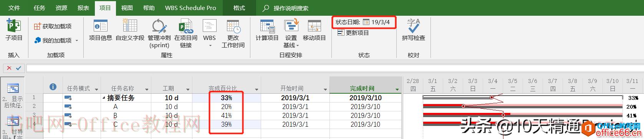Click task mode icon for task A
This screenshot has width=644, height=139.
[x=68, y=107]
